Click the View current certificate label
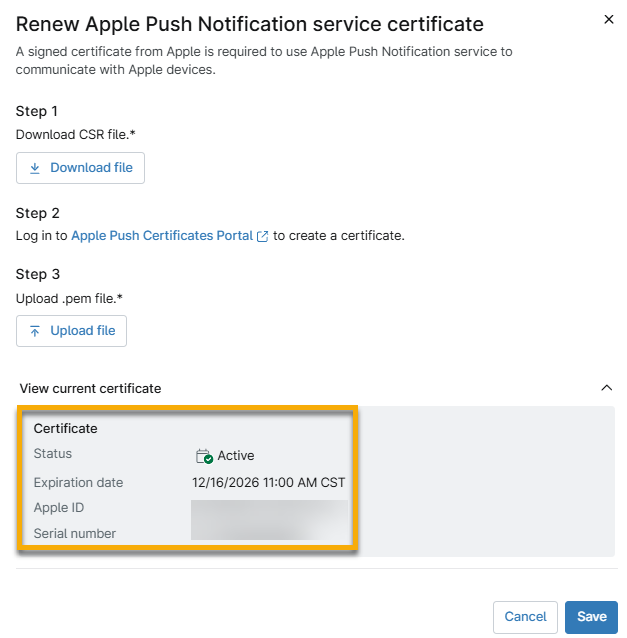 pos(90,389)
